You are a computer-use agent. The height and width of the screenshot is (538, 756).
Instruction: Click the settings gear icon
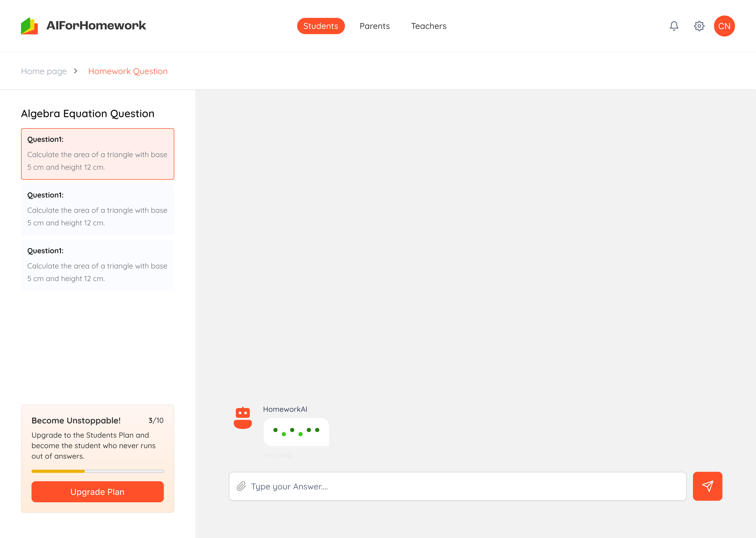click(x=698, y=26)
